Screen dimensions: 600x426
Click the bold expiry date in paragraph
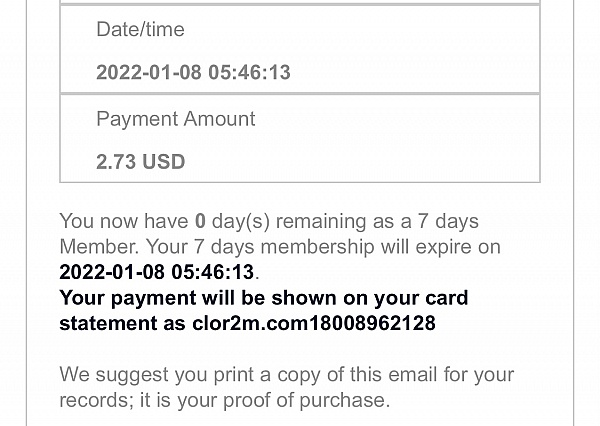[157, 272]
